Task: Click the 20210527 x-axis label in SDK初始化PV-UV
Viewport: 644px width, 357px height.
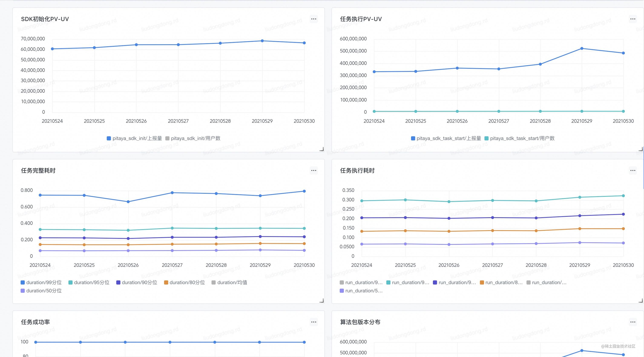Action: [x=178, y=121]
